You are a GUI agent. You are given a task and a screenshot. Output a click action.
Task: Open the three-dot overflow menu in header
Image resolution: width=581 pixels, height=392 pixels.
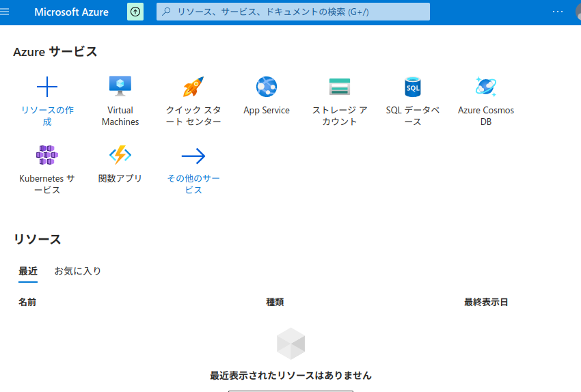pyautogui.click(x=557, y=12)
